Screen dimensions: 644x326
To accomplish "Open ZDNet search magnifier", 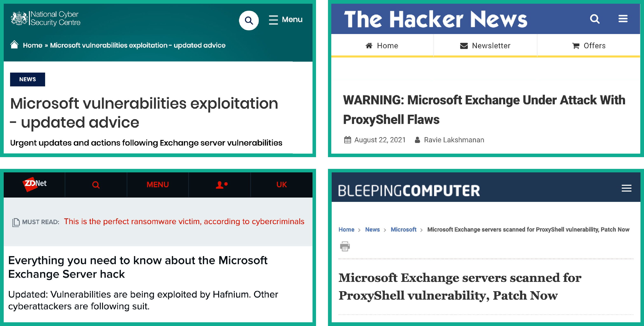I will pyautogui.click(x=96, y=185).
